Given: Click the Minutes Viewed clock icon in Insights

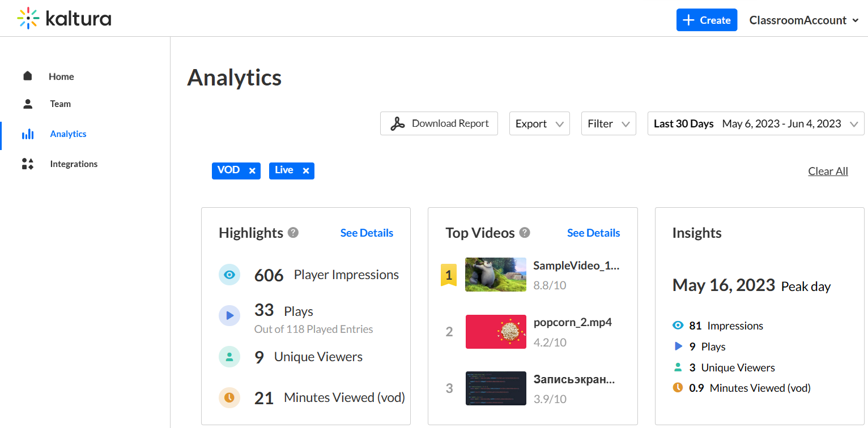Looking at the screenshot, I should point(678,388).
